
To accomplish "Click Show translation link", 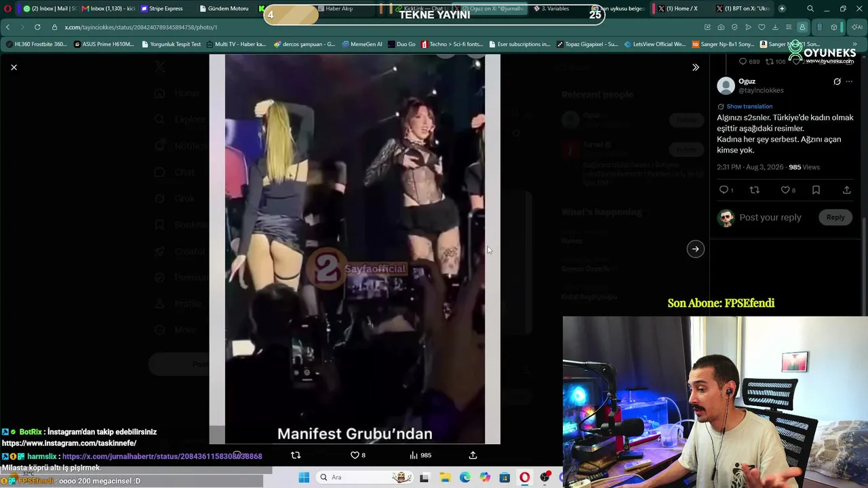I will (x=749, y=106).
